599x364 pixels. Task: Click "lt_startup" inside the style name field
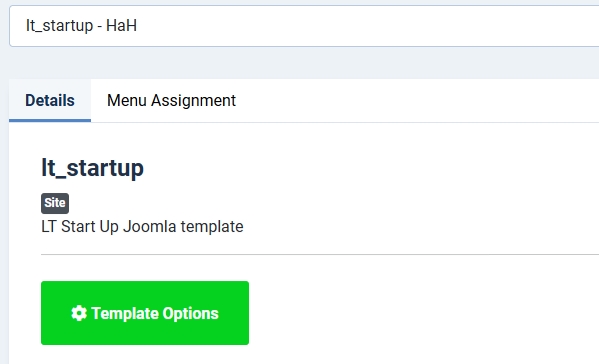pyautogui.click(x=60, y=26)
